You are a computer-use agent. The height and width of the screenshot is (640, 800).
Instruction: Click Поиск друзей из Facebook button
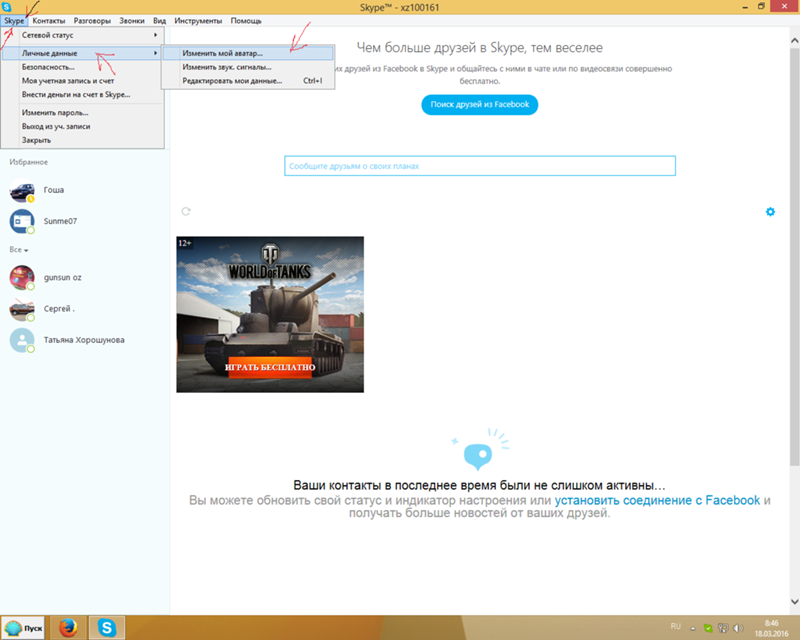point(480,105)
